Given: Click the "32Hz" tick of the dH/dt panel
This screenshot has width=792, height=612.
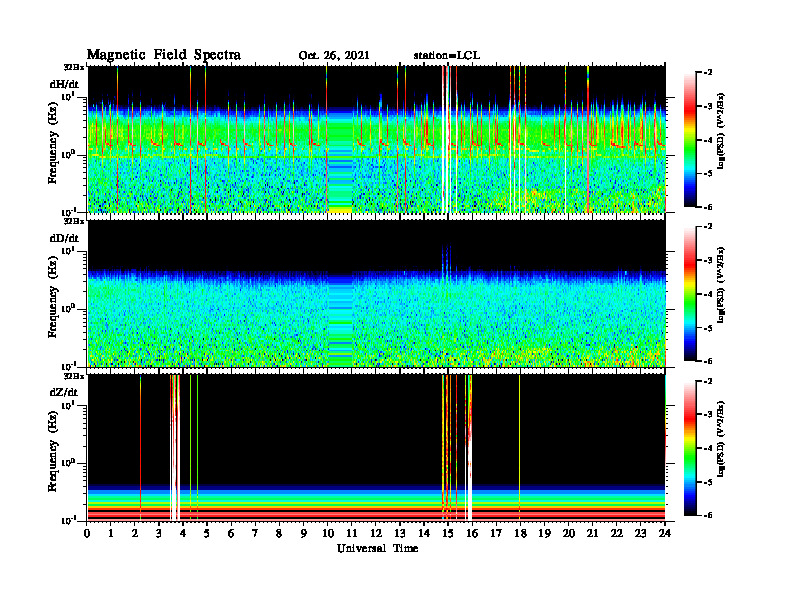Looking at the screenshot, I should click(74, 67).
